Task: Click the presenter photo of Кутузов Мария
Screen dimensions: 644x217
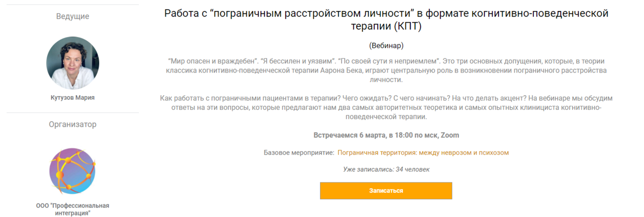Action: tap(72, 63)
